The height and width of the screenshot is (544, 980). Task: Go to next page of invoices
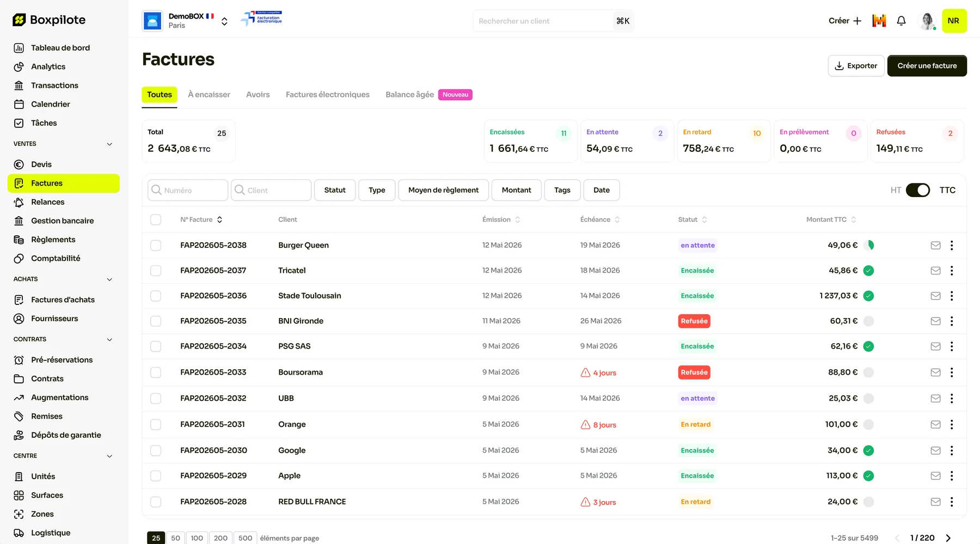(x=948, y=538)
